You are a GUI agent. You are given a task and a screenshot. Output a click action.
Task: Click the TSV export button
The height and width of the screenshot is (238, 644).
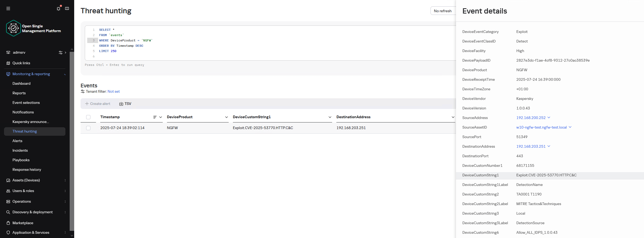[125, 104]
